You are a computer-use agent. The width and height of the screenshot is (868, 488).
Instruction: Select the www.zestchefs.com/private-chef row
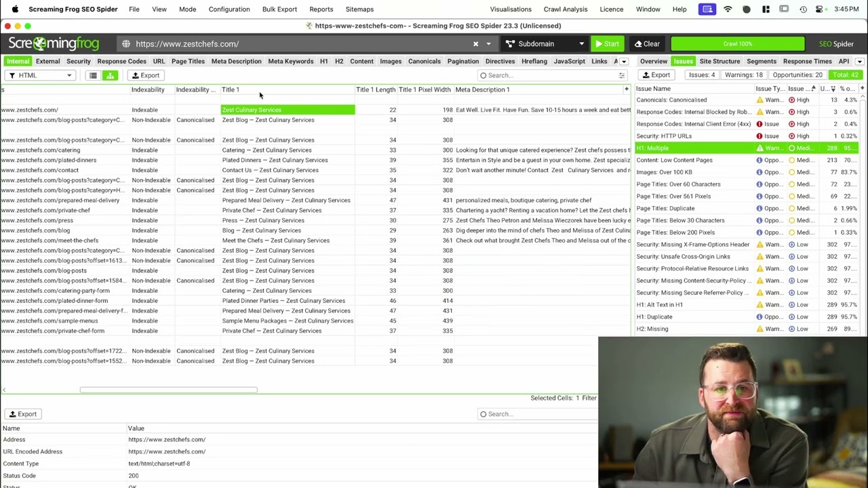tap(315, 210)
